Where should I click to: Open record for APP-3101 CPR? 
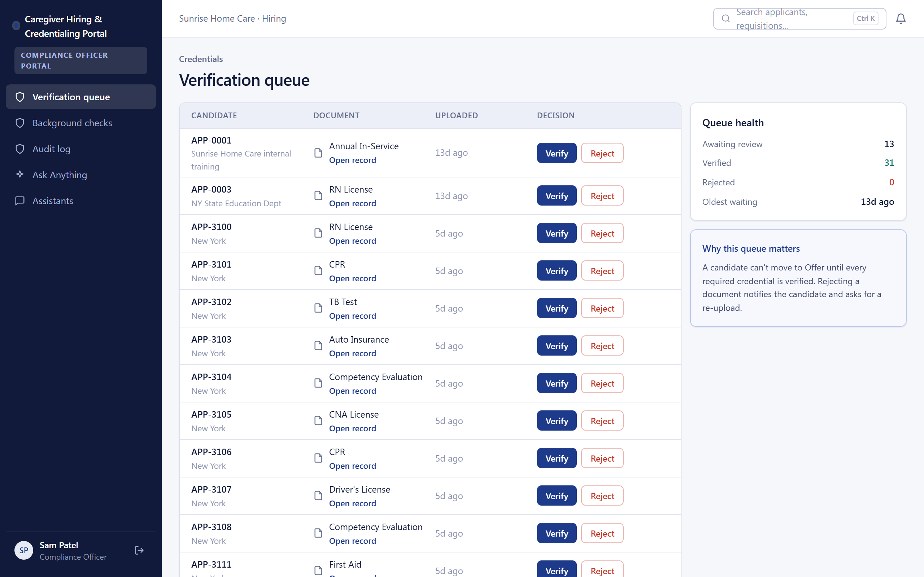[x=352, y=278]
